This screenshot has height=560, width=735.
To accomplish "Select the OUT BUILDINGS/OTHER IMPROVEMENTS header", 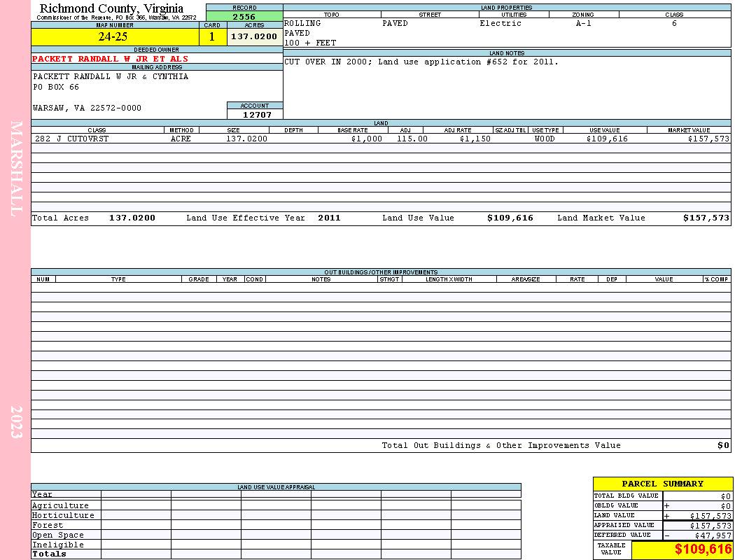I will 381,272.
